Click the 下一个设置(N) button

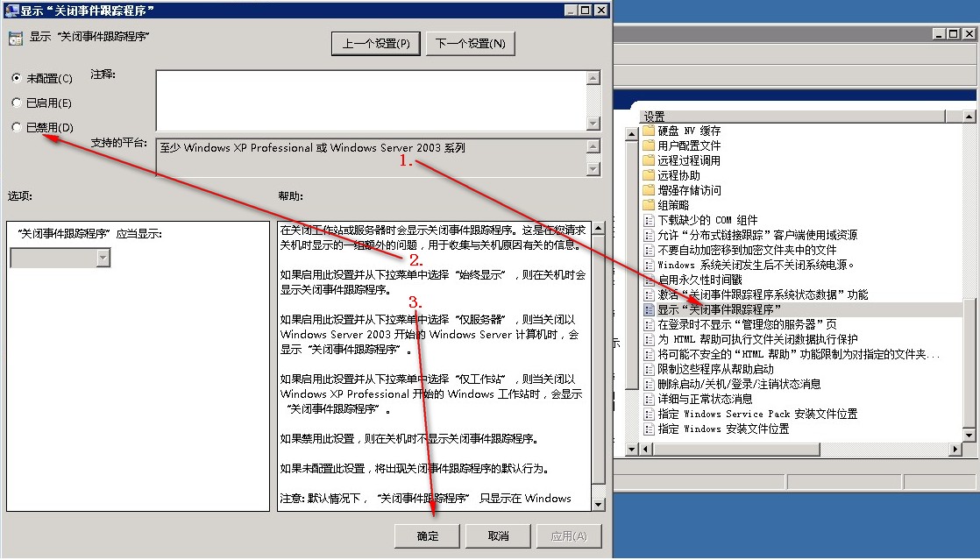[470, 43]
